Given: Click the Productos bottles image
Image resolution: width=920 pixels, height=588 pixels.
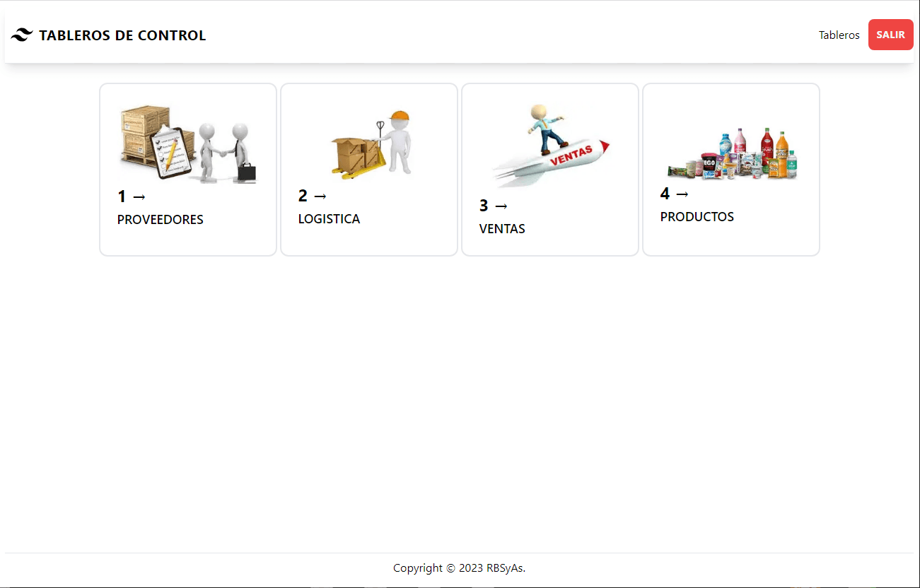Looking at the screenshot, I should click(x=732, y=153).
